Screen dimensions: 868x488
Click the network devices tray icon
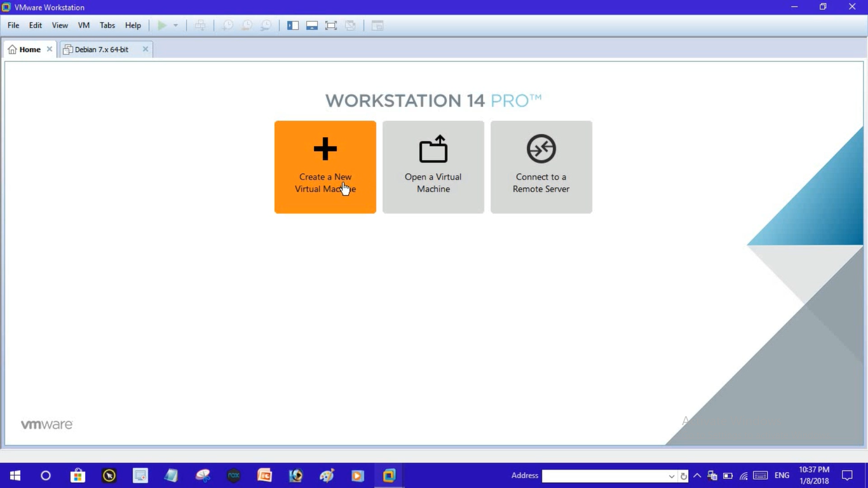point(712,475)
